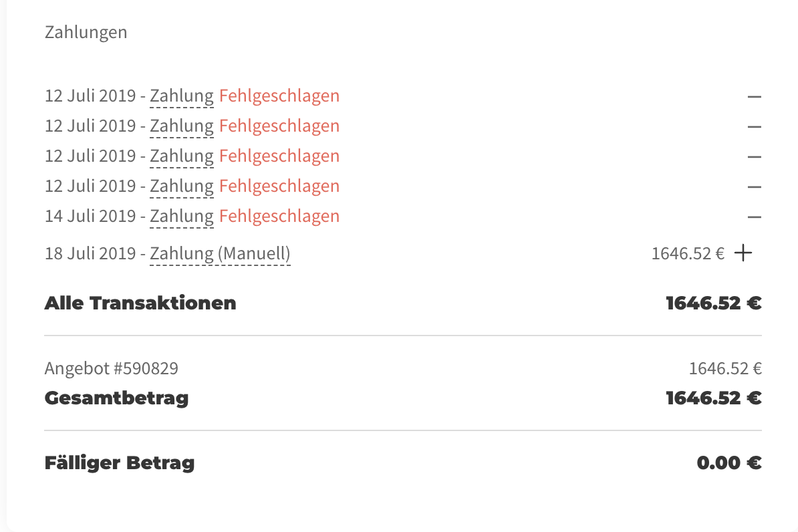Click the minus icon on the fourth 12 Juli payment
This screenshot has height=532, width=798.
(x=755, y=186)
